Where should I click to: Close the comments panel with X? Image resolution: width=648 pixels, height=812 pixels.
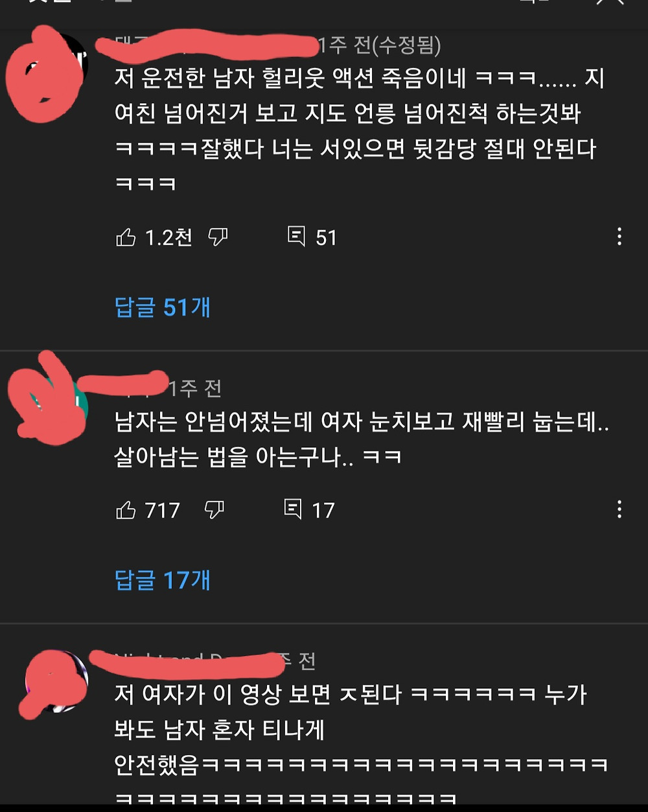click(610, 3)
